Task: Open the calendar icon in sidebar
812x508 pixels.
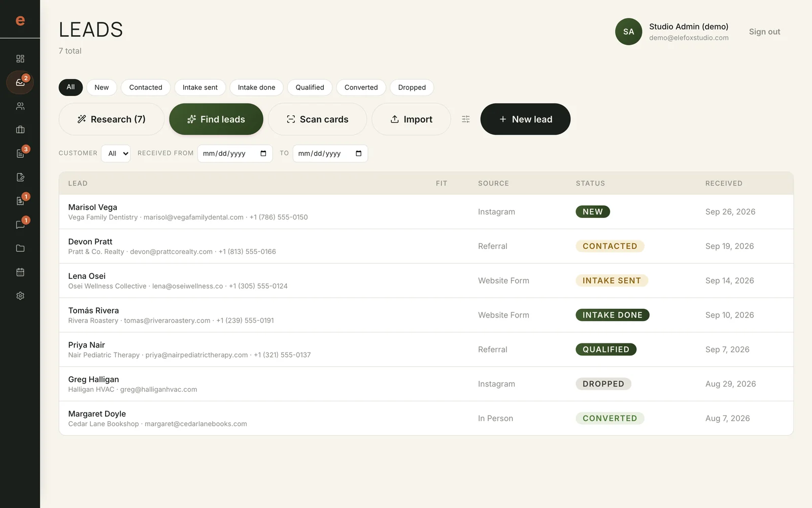Action: (20, 272)
